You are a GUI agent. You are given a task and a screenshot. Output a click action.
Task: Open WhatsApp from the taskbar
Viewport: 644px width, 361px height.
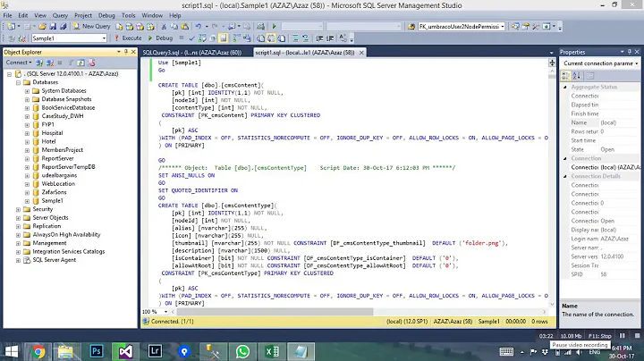tap(242, 351)
